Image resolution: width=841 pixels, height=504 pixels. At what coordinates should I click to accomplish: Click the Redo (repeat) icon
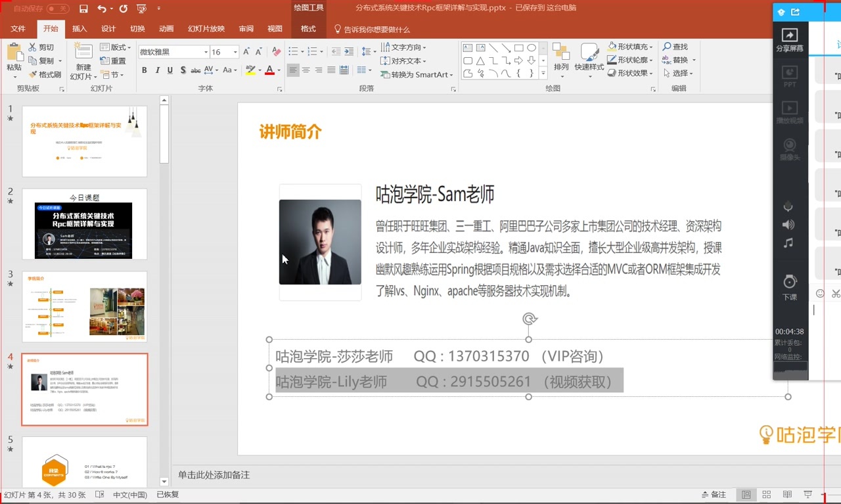coord(124,9)
